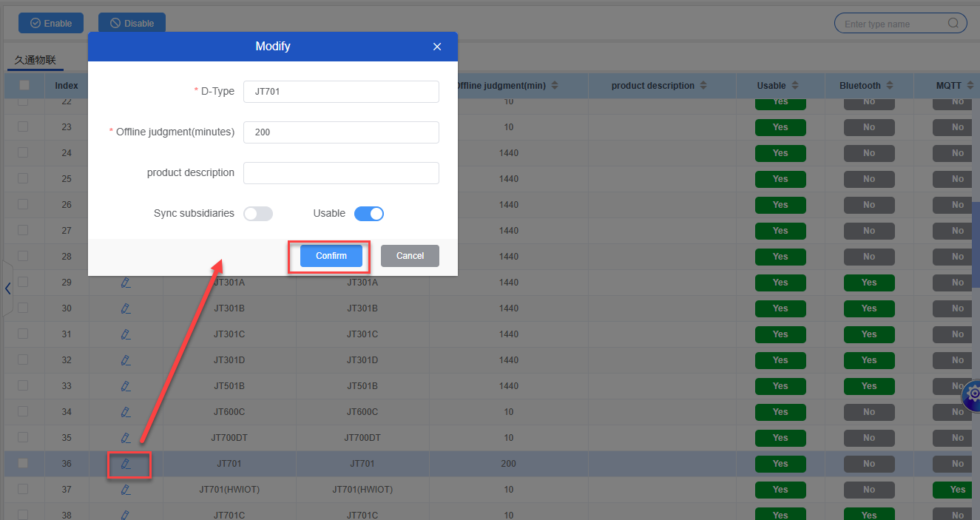Image resolution: width=980 pixels, height=520 pixels.
Task: Toggle the Sync subsidiaries switch
Action: (258, 214)
